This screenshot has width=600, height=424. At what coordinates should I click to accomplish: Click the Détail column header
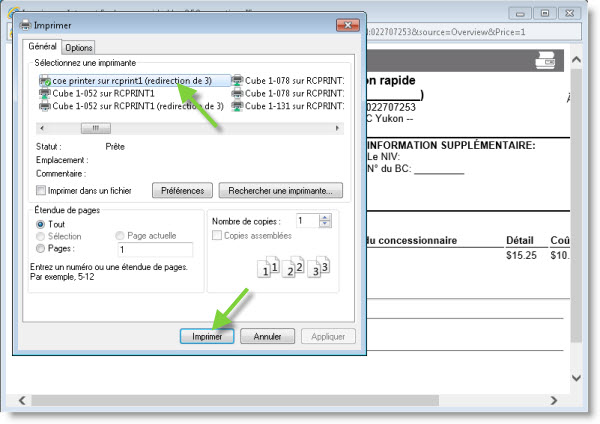pos(520,240)
